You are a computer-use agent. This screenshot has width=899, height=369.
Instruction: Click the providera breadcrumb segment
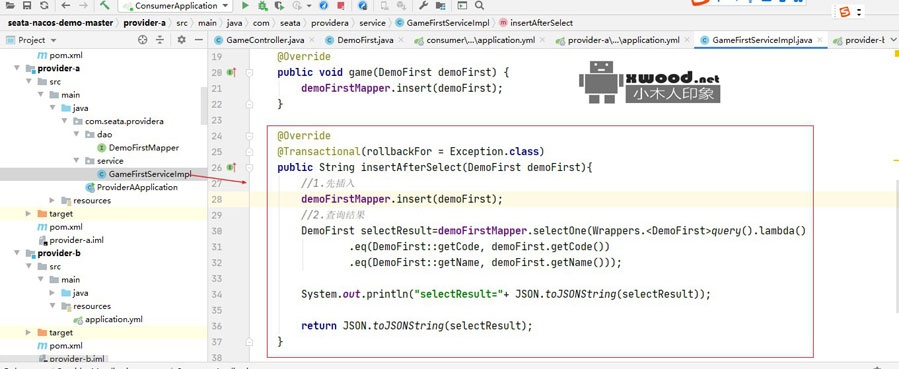click(330, 23)
